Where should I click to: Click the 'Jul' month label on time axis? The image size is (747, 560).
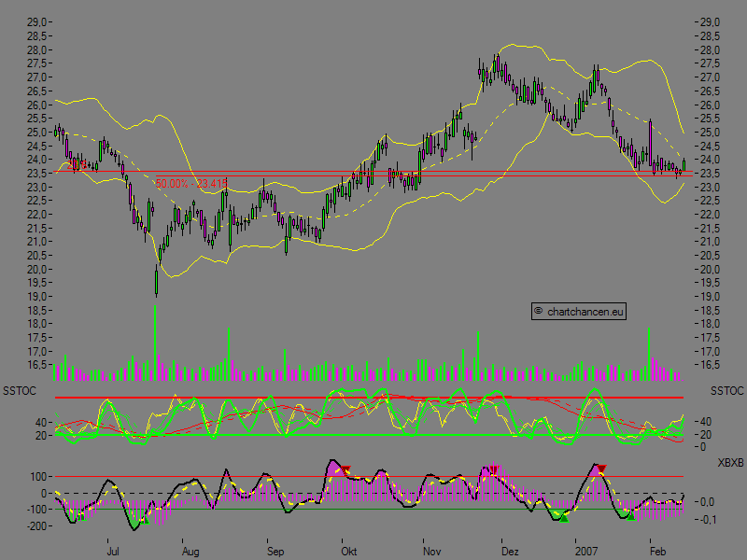coord(113,552)
